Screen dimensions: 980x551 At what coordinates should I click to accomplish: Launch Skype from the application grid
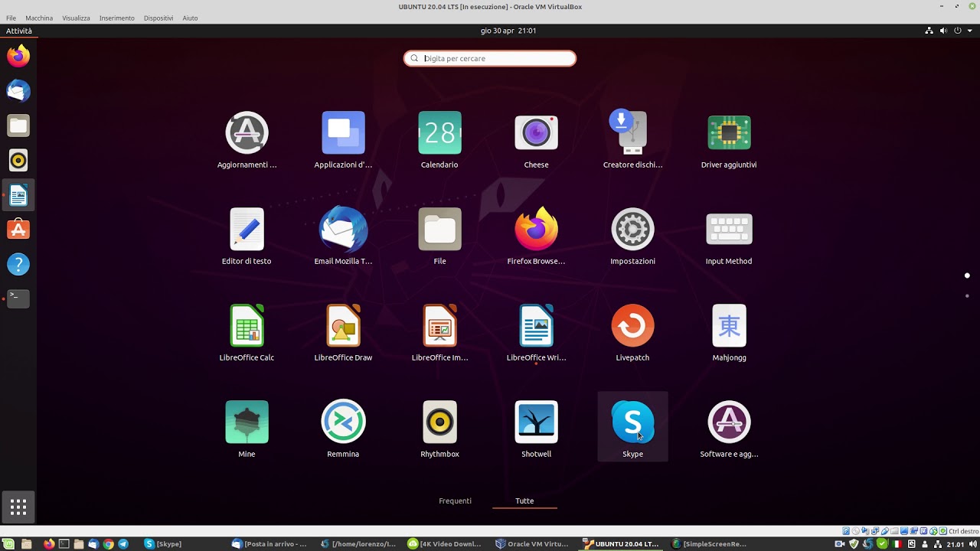tap(632, 427)
